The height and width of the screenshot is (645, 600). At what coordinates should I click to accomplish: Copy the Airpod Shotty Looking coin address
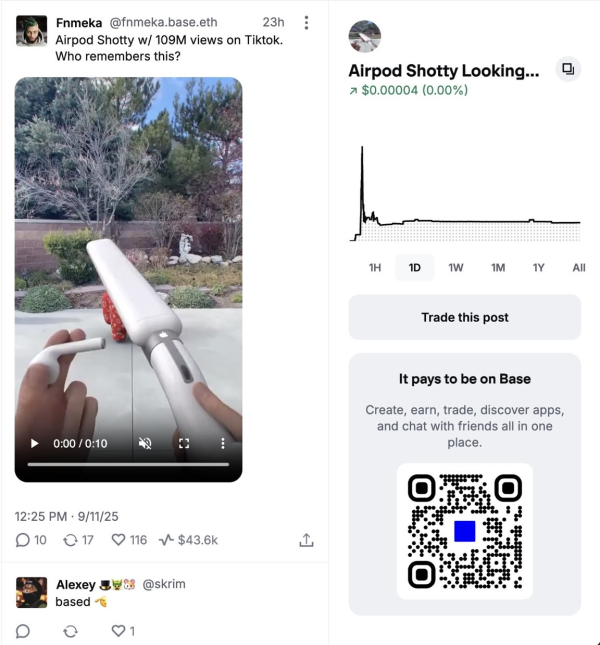[568, 69]
